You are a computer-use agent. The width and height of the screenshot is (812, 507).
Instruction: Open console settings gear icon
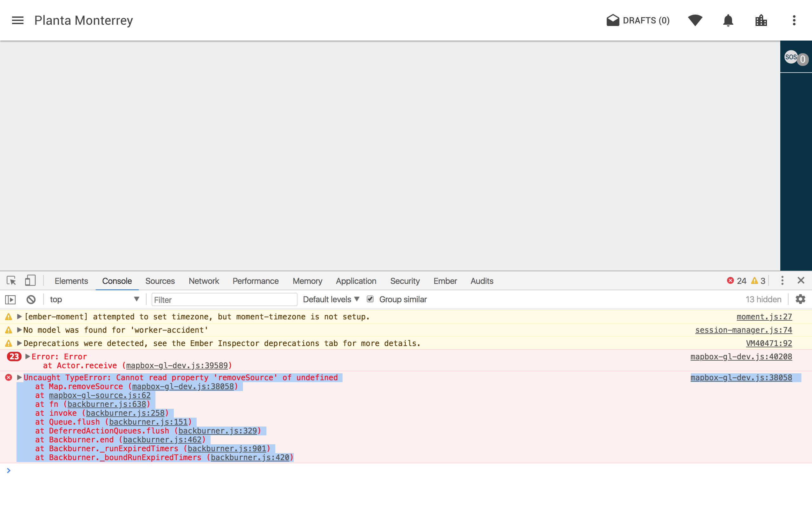pyautogui.click(x=800, y=299)
